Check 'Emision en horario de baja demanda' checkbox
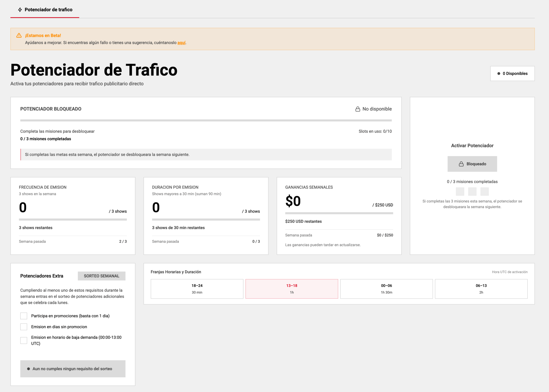Screen dimensions: 549x392 24,341
